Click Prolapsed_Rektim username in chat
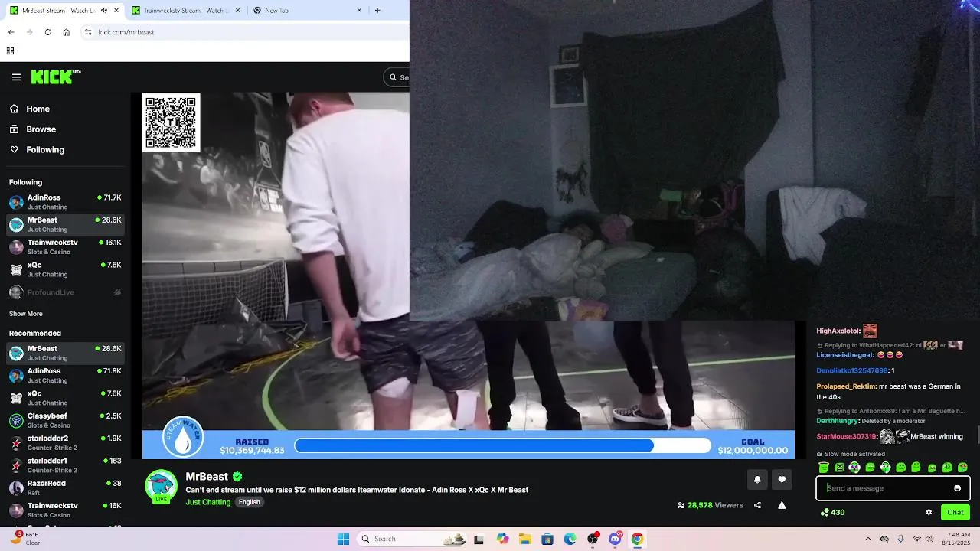The image size is (980, 551). 846,387
